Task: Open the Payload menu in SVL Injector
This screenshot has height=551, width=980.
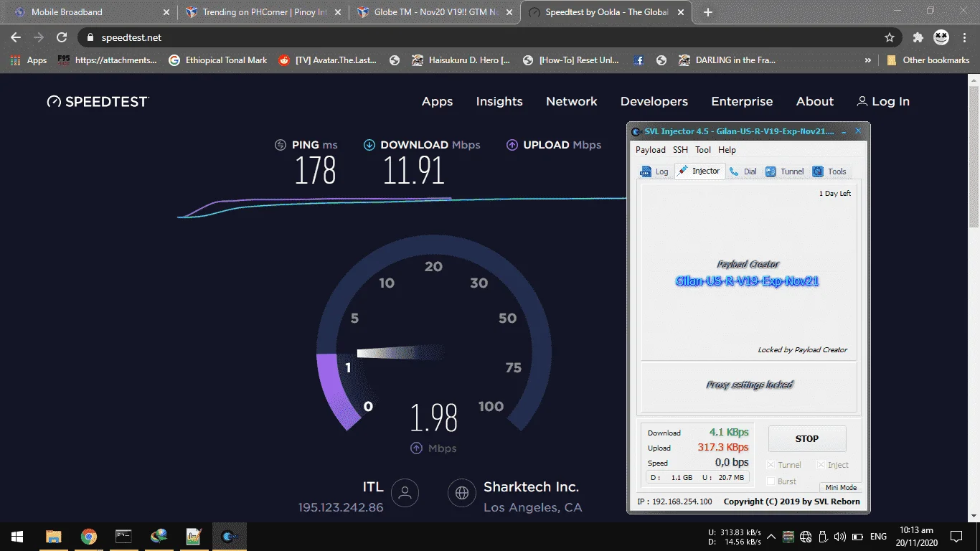Action: click(x=651, y=150)
